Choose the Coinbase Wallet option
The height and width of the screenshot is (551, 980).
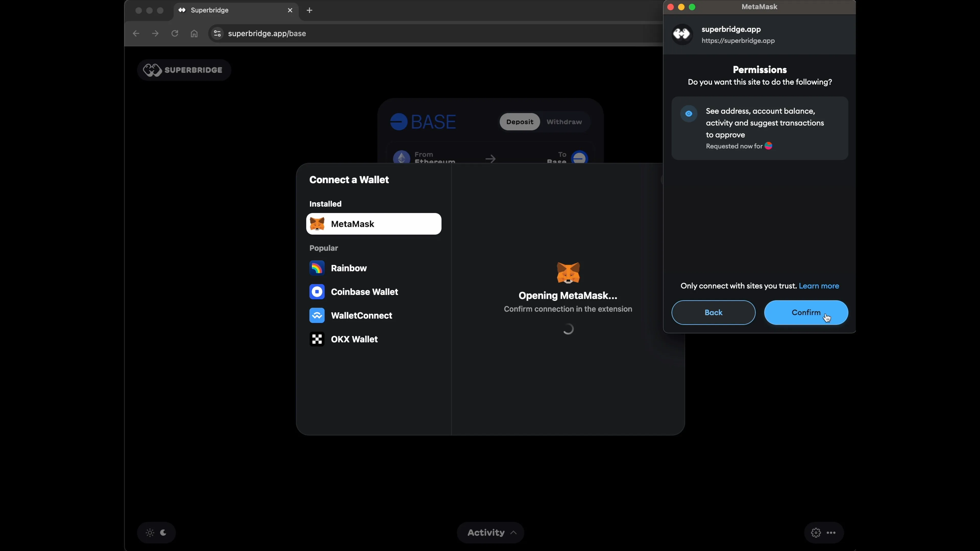[x=374, y=292]
